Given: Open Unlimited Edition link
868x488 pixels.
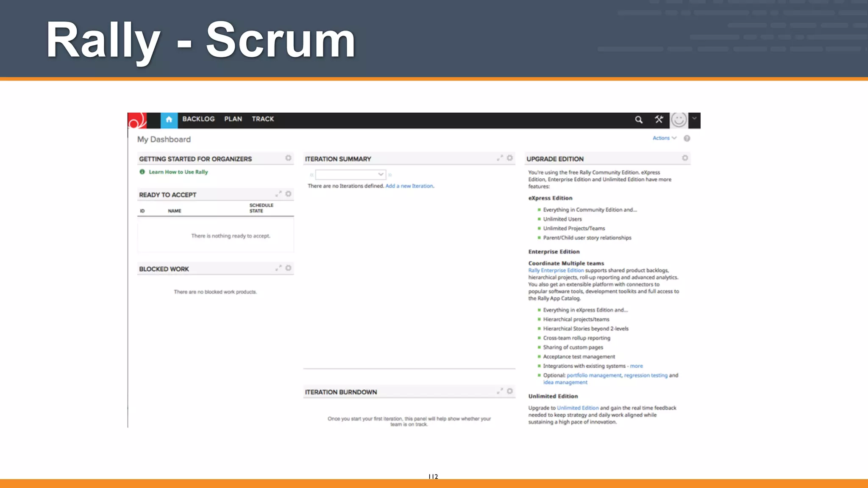Looking at the screenshot, I should tap(578, 408).
